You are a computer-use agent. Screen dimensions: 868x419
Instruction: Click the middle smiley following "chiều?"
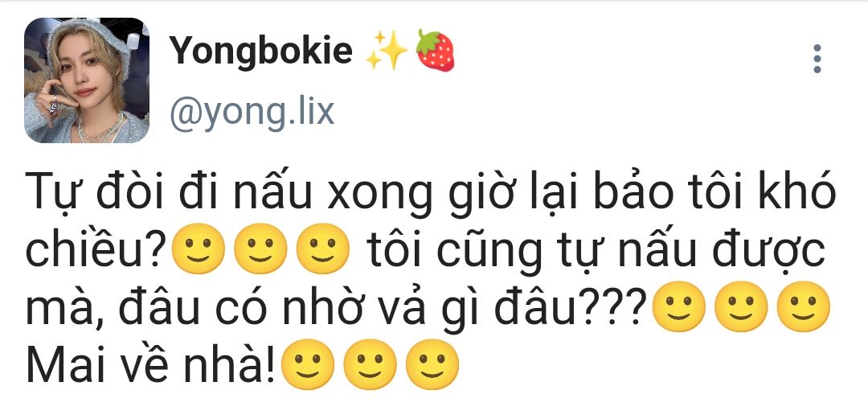click(x=260, y=249)
